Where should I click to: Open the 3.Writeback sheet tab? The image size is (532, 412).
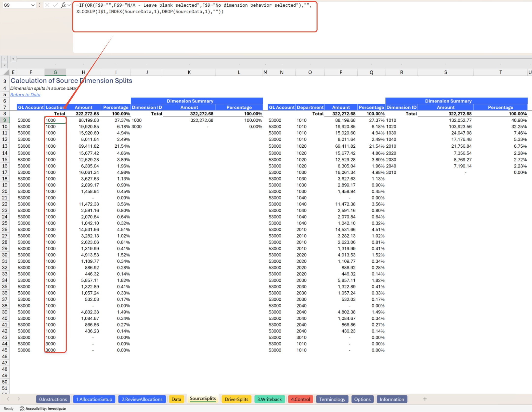click(x=269, y=399)
